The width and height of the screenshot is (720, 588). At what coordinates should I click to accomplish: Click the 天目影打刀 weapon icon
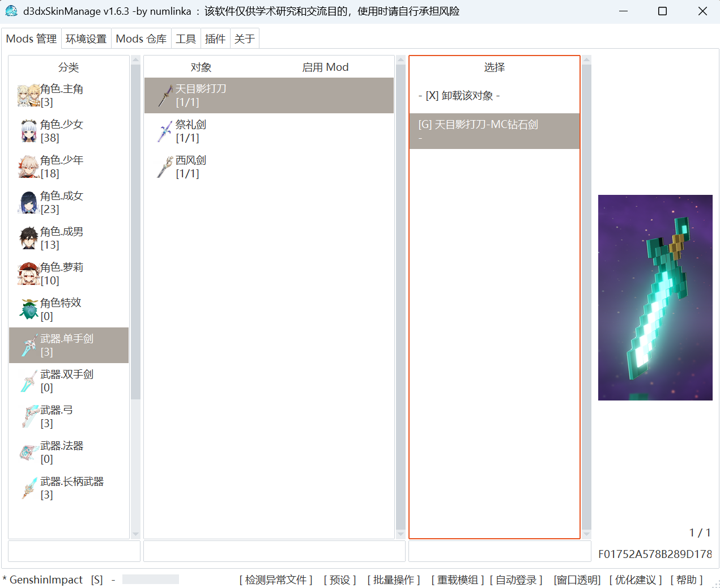pos(165,96)
